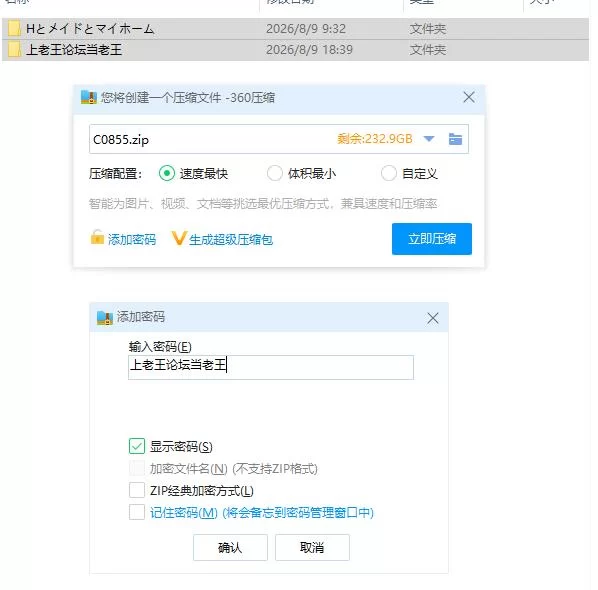Click the 剩余:232.9GB free space text
The height and width of the screenshot is (590, 598).
(375, 139)
